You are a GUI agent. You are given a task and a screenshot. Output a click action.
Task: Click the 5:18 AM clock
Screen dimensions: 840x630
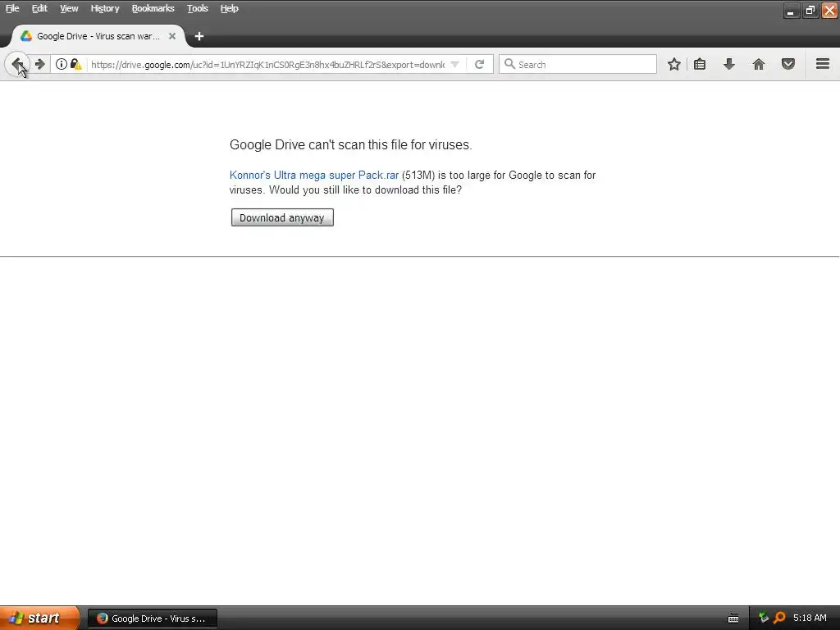(x=810, y=618)
